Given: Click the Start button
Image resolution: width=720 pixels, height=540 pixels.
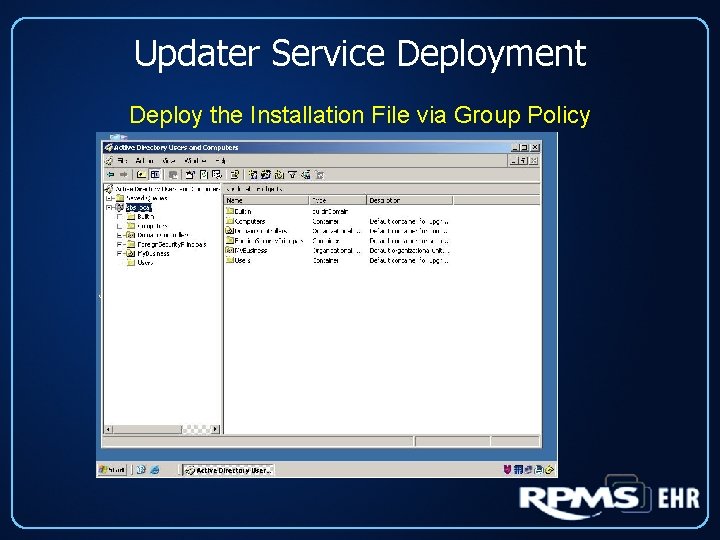Looking at the screenshot, I should coord(112,470).
